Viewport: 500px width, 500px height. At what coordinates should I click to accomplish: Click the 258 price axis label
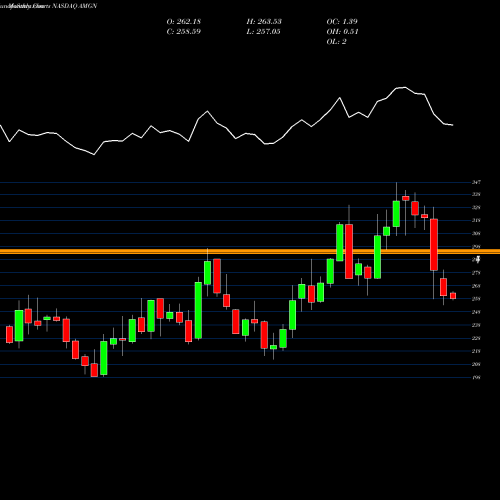click(x=476, y=299)
